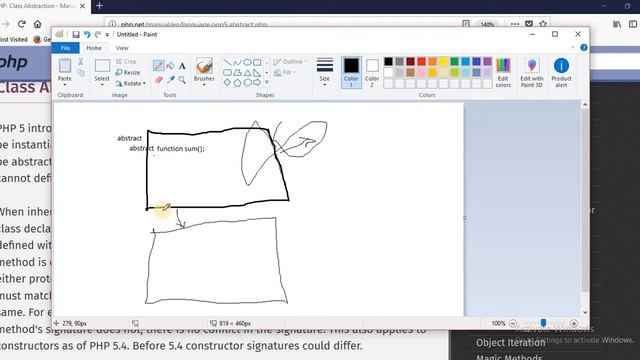Select the Color picker eyedropper
Viewport: 640px width, 360px height.
171,80
